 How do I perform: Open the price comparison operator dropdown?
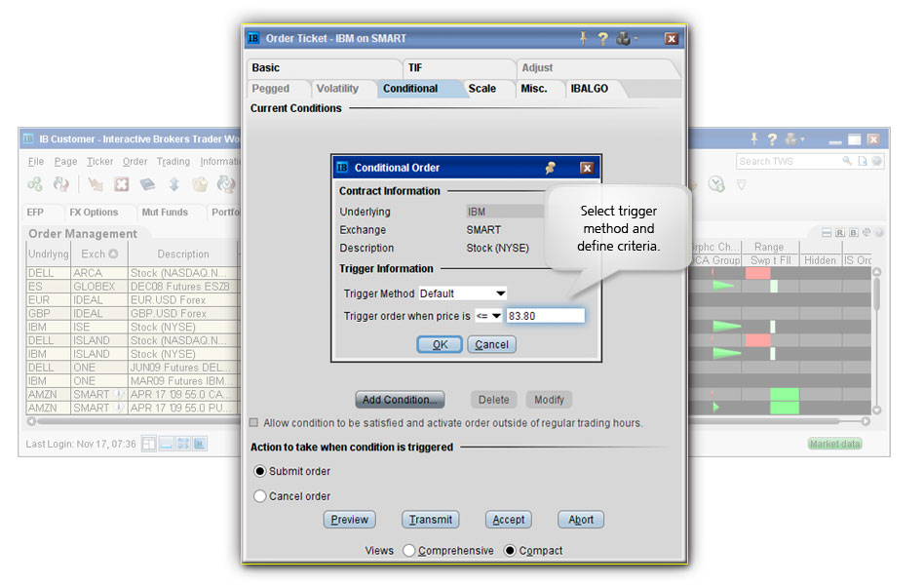point(488,316)
